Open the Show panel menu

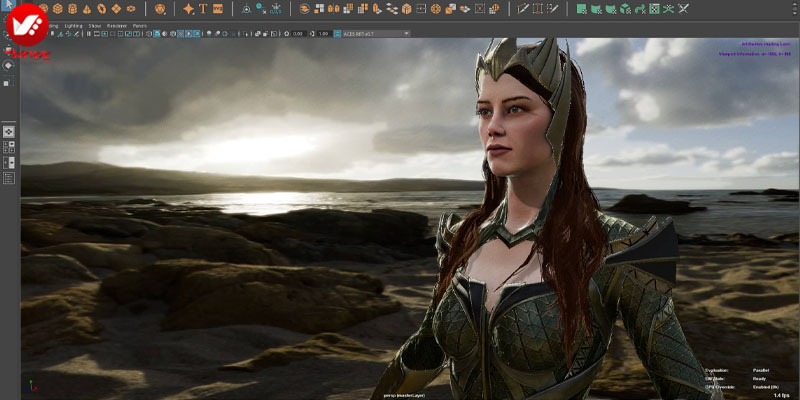coord(94,26)
